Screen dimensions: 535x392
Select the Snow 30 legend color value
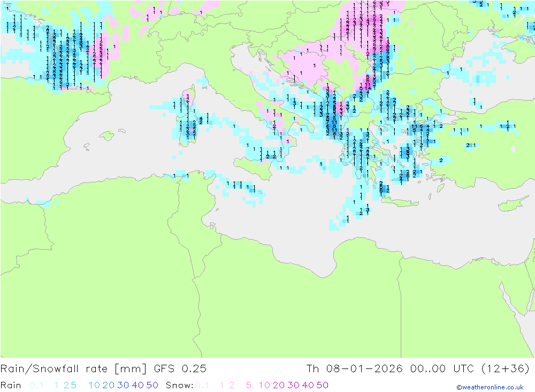(293, 385)
